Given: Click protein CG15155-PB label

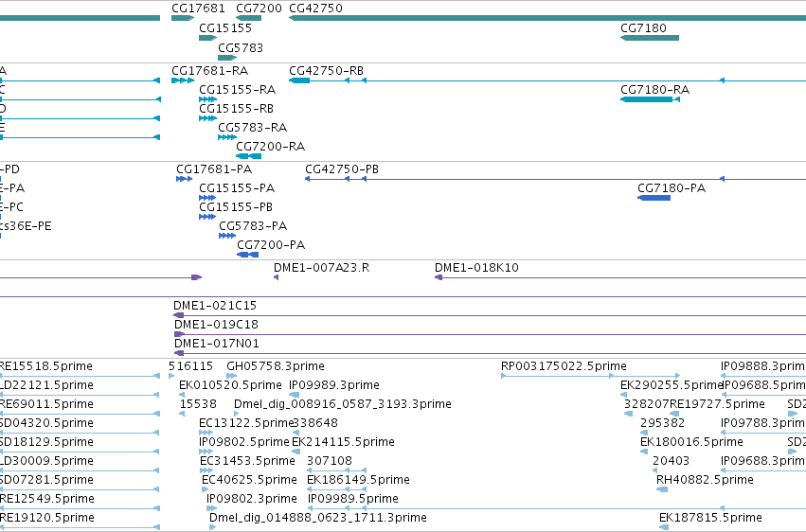Looking at the screenshot, I should 236,207.
